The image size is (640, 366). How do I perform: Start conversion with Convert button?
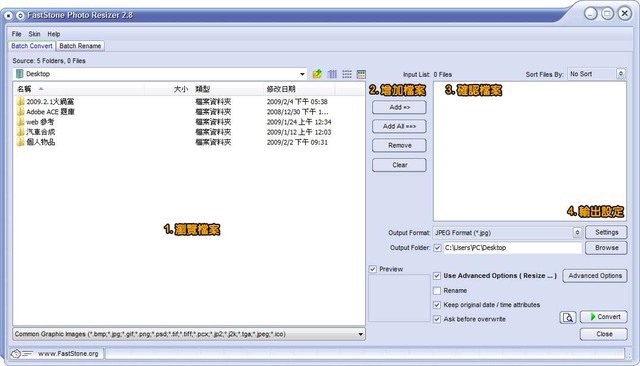[x=604, y=317]
